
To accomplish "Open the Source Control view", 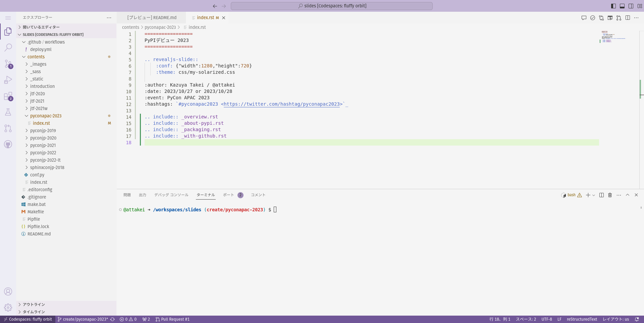I will [8, 63].
